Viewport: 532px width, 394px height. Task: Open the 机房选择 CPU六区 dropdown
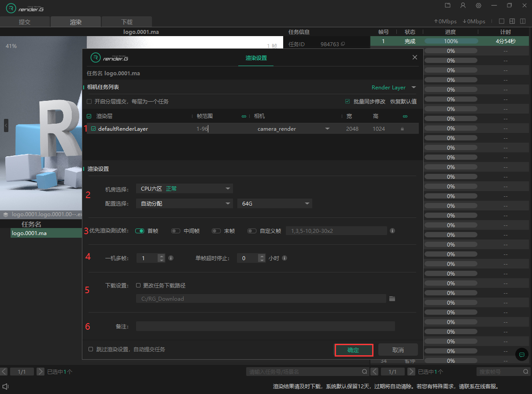tap(184, 188)
